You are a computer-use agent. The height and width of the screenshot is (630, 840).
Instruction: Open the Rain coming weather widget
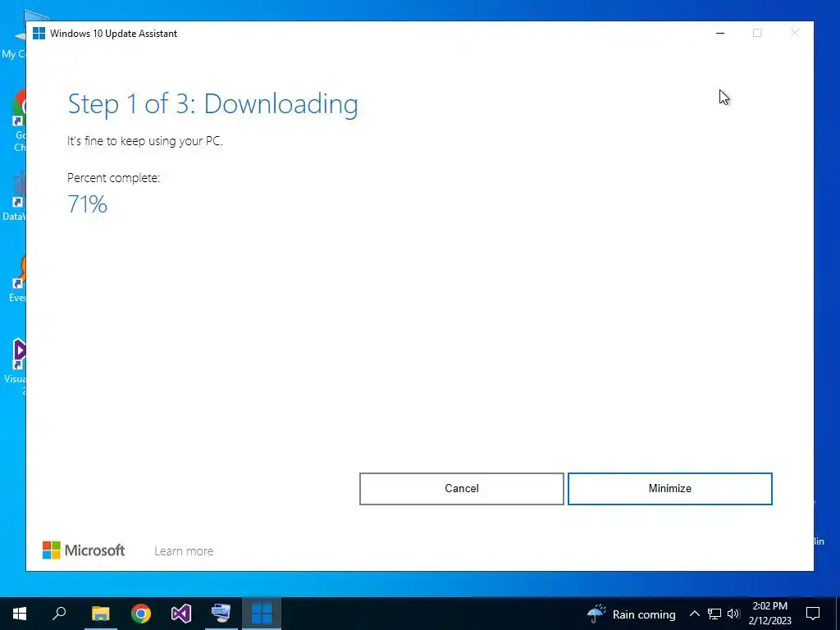pyautogui.click(x=631, y=614)
